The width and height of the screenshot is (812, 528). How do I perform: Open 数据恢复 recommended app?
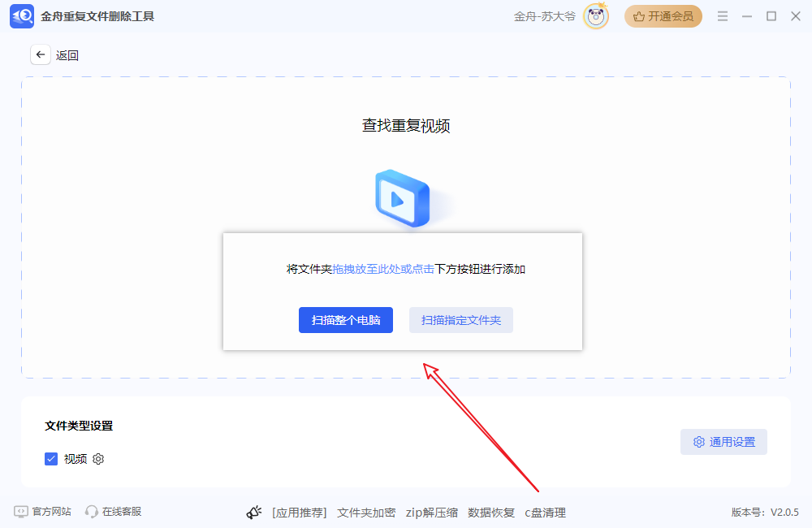pos(491,513)
